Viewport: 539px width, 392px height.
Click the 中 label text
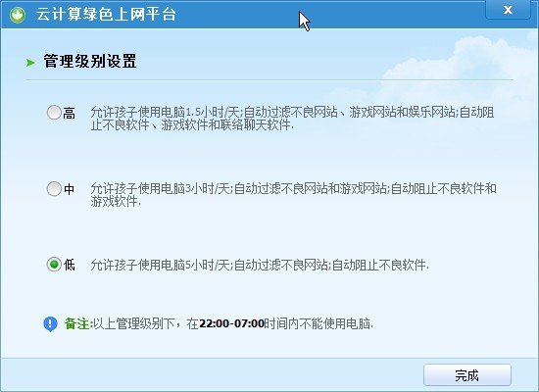70,189
